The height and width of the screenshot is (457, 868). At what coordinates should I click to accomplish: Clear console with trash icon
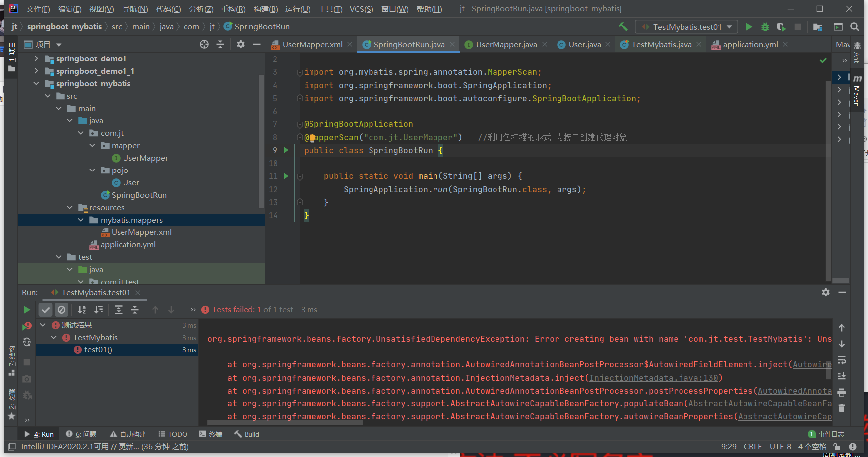pos(842,408)
